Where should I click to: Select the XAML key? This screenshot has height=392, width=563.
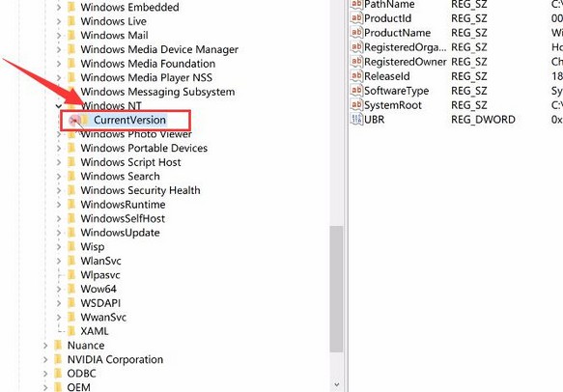tap(95, 331)
